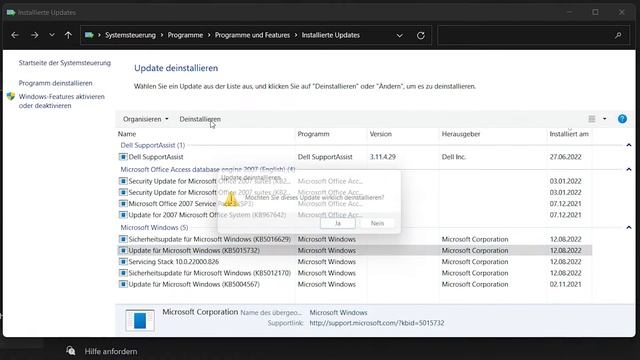640x360 pixels.
Task: Click the Microsoft Office 2007 Service row icon
Action: (123, 204)
